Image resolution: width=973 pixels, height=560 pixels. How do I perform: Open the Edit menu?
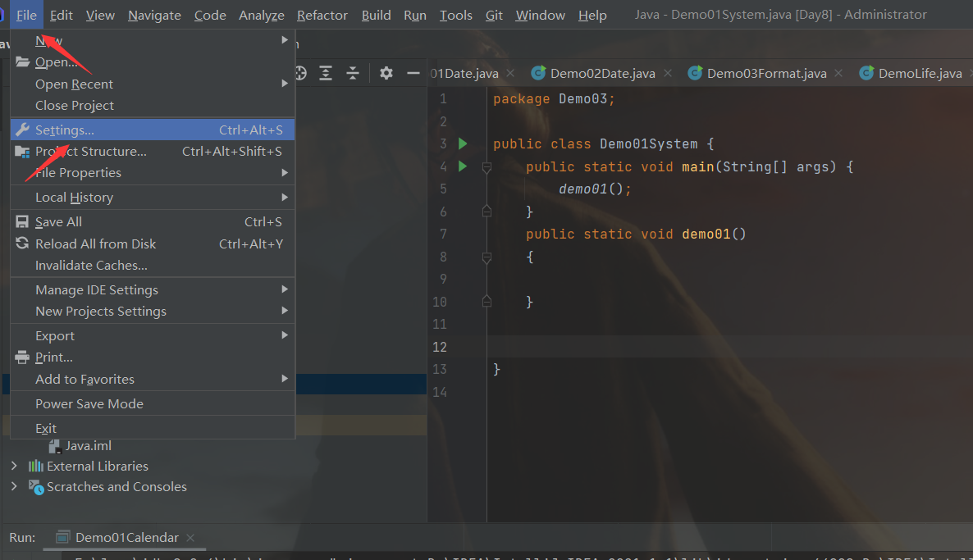pos(61,15)
